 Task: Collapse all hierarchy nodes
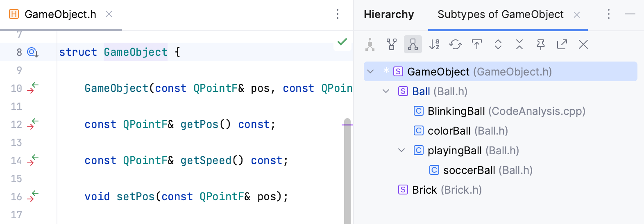pyautogui.click(x=519, y=44)
